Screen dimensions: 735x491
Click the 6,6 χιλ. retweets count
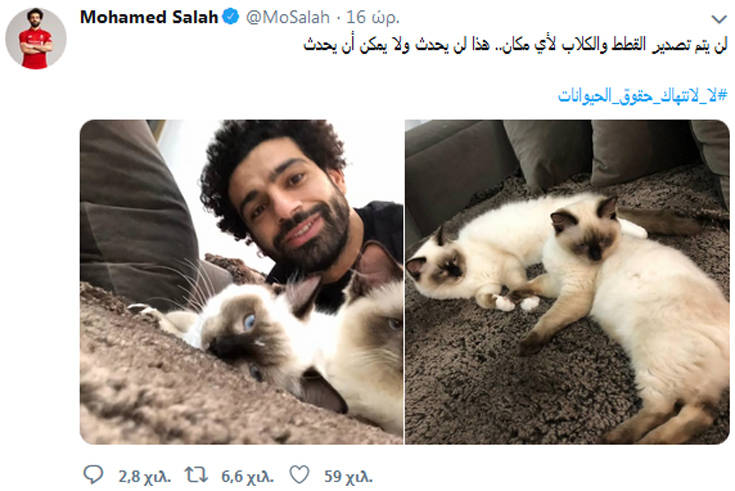[x=247, y=476]
